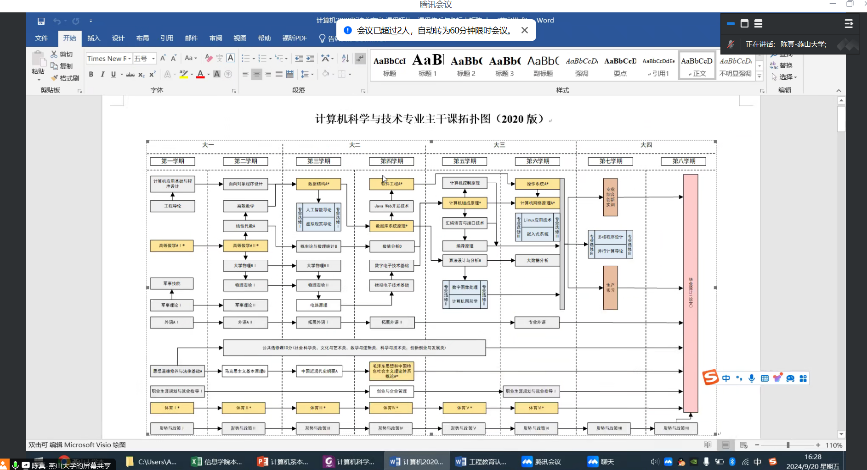Open the Change Case Aa dropdown
The width and height of the screenshot is (867, 470).
point(190,58)
